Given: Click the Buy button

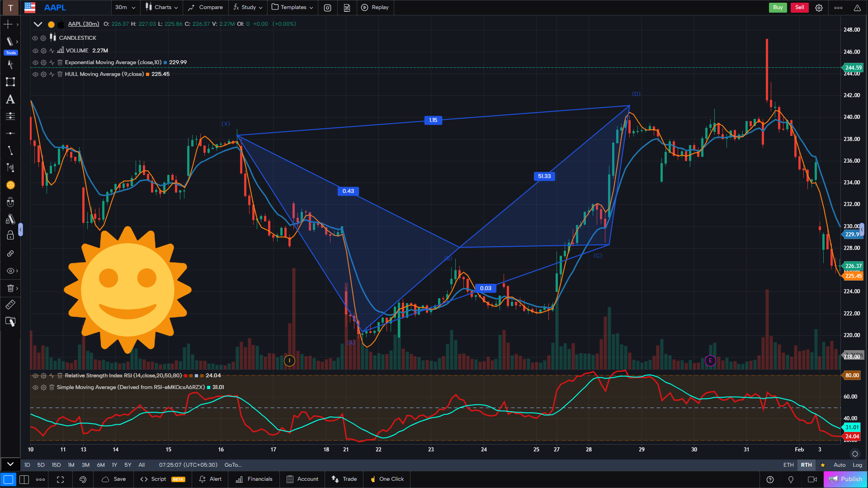Looking at the screenshot, I should pos(778,8).
